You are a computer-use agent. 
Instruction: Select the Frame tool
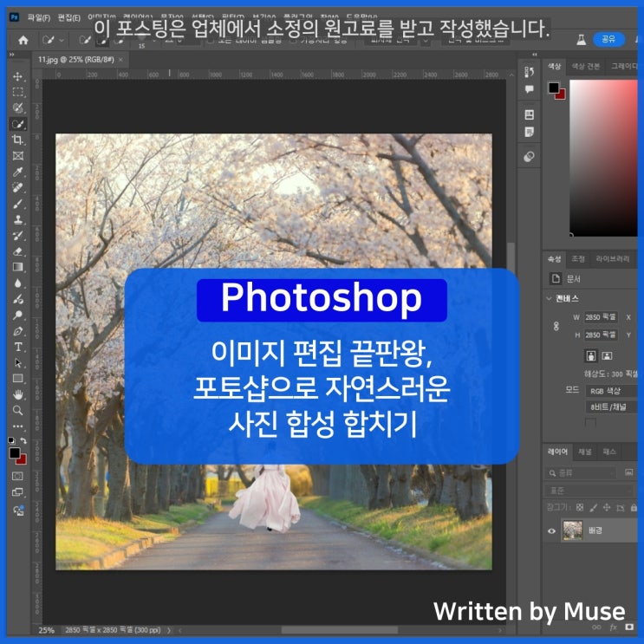(x=17, y=156)
